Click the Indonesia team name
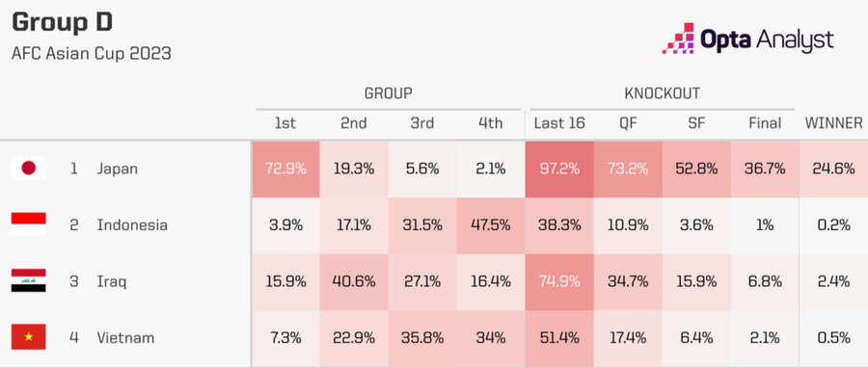Image resolution: width=868 pixels, height=368 pixels. click(x=132, y=224)
